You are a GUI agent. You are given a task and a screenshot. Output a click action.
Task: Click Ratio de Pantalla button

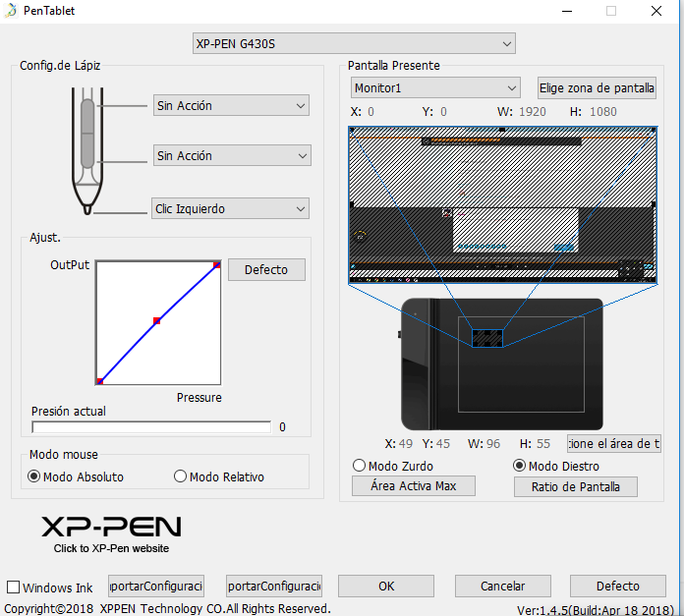[575, 486]
